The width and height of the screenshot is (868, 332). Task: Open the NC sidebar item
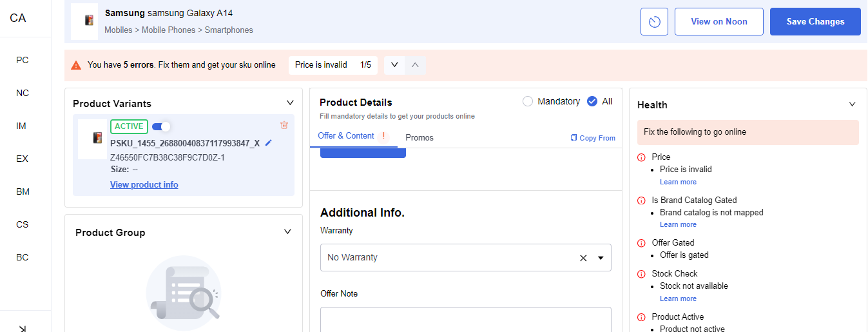(x=23, y=93)
